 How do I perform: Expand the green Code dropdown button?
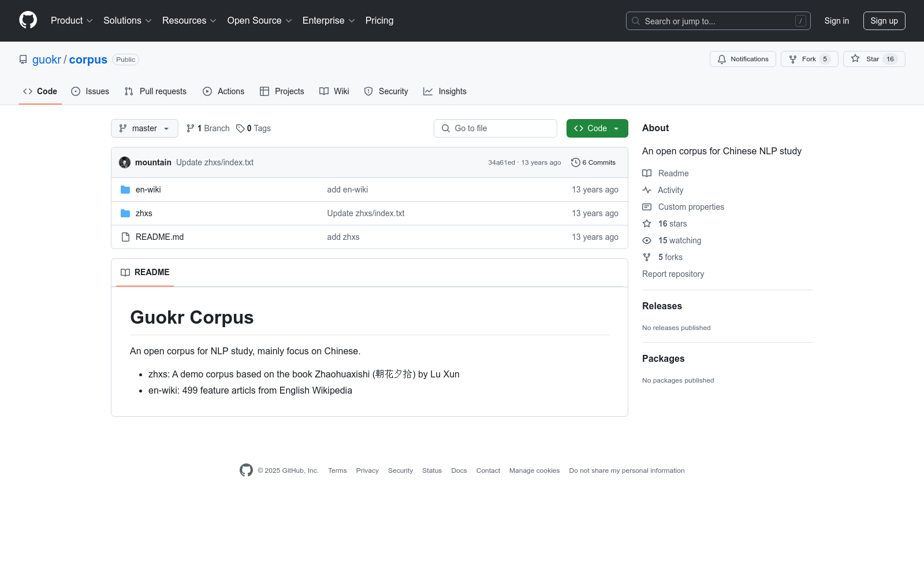[597, 128]
